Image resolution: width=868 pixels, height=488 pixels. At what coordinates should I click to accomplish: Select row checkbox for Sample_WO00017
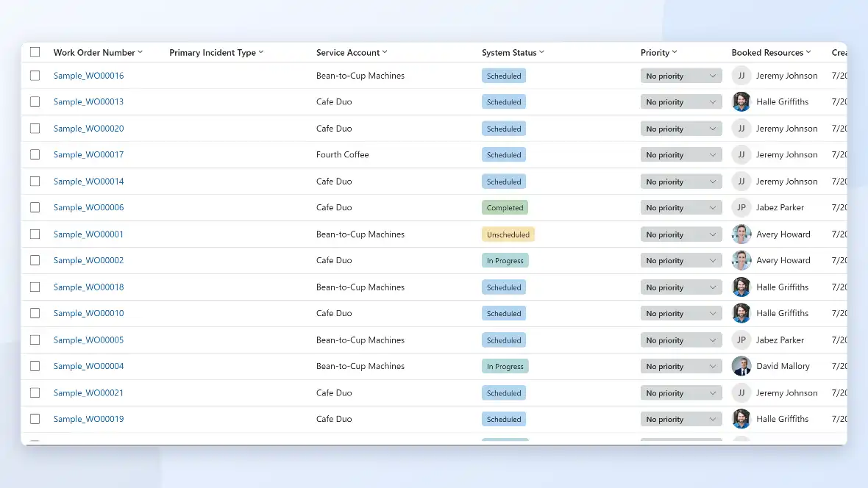tap(35, 154)
